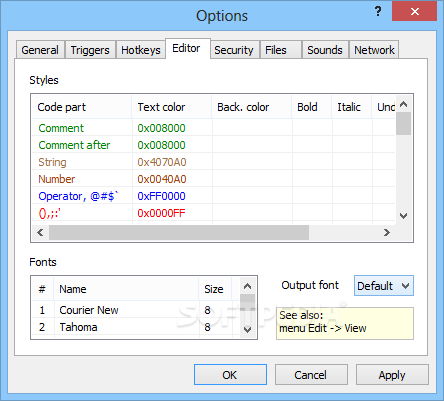Click fonts list up arrow
The image size is (444, 401).
click(247, 286)
